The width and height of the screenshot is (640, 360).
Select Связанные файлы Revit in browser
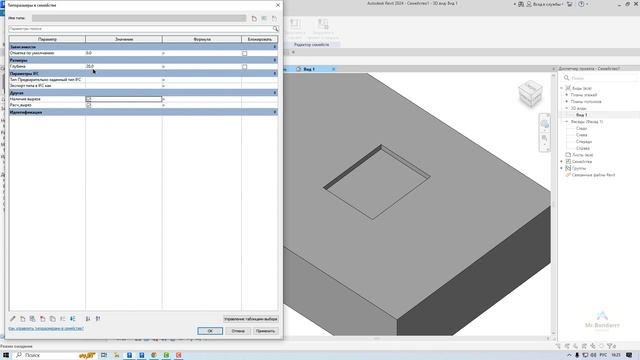pyautogui.click(x=593, y=175)
